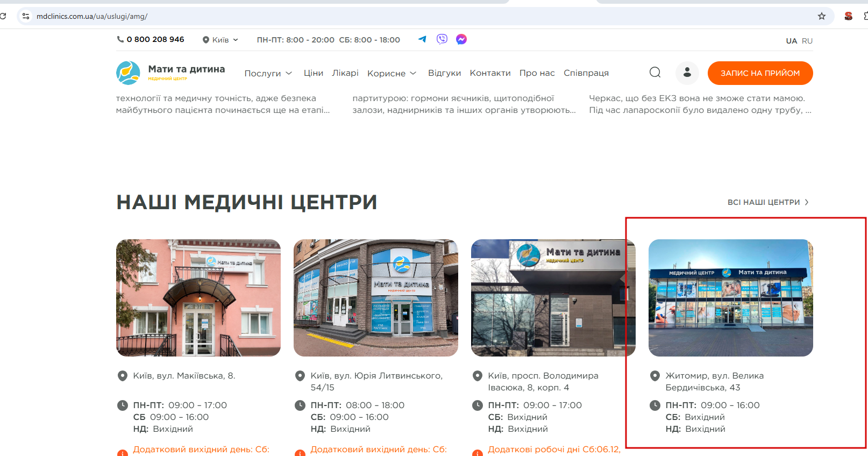Screen dimensions: 868x456
Task: Click the phone icon beside 0 800 208 946
Action: (x=120, y=39)
